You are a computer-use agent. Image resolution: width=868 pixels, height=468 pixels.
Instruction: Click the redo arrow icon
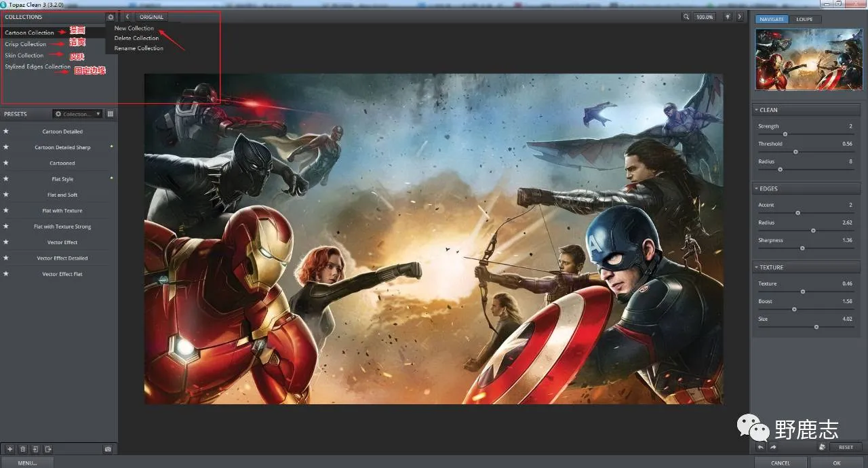(773, 447)
